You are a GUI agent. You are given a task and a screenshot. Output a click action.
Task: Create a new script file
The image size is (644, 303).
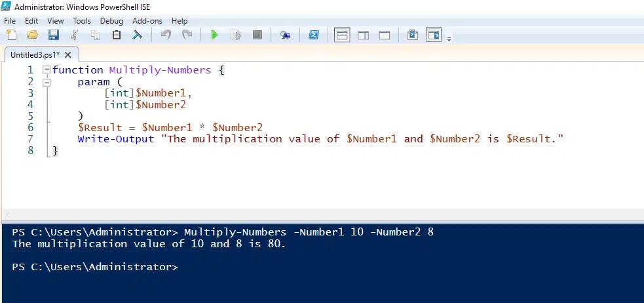12,35
